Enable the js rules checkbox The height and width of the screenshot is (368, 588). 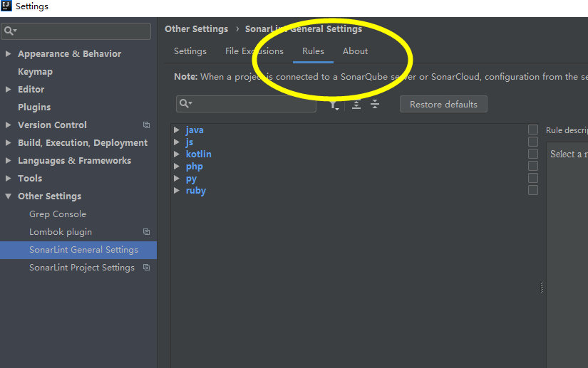[533, 142]
